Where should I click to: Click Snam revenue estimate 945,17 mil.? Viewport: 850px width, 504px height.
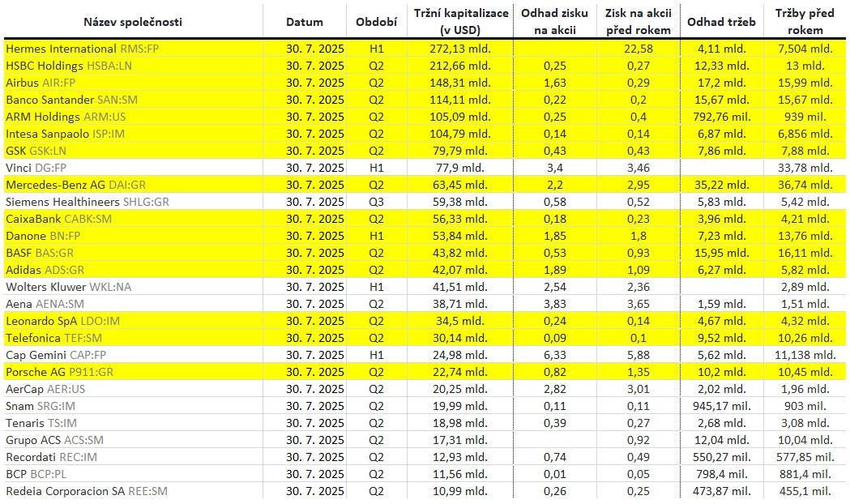click(x=721, y=406)
